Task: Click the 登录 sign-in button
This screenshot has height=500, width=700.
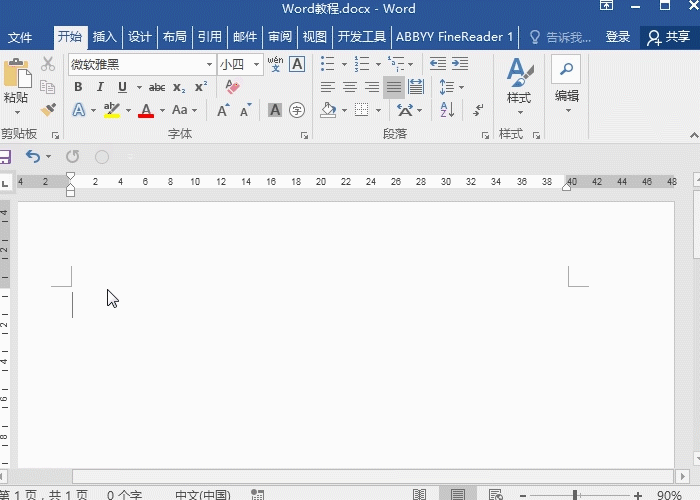Action: 618,37
